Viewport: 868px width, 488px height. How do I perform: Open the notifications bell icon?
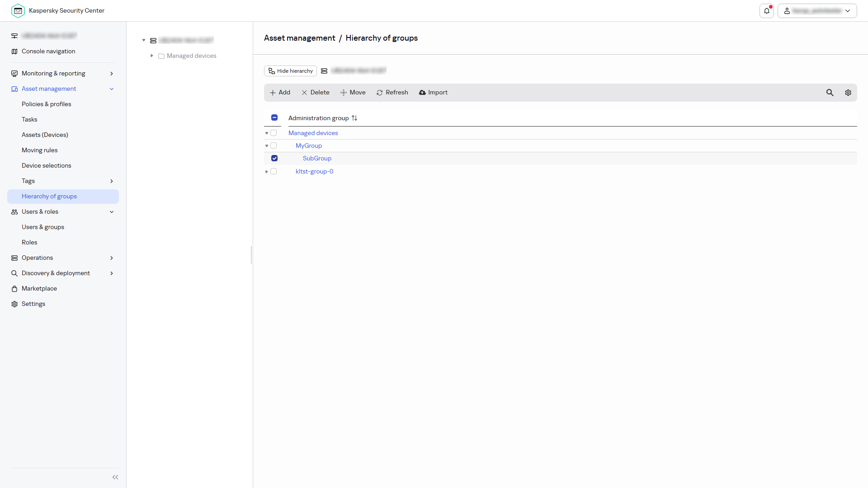coord(767,11)
